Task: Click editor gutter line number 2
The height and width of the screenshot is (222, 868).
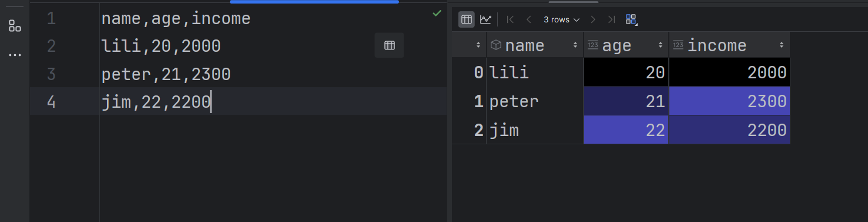Action: [x=51, y=46]
